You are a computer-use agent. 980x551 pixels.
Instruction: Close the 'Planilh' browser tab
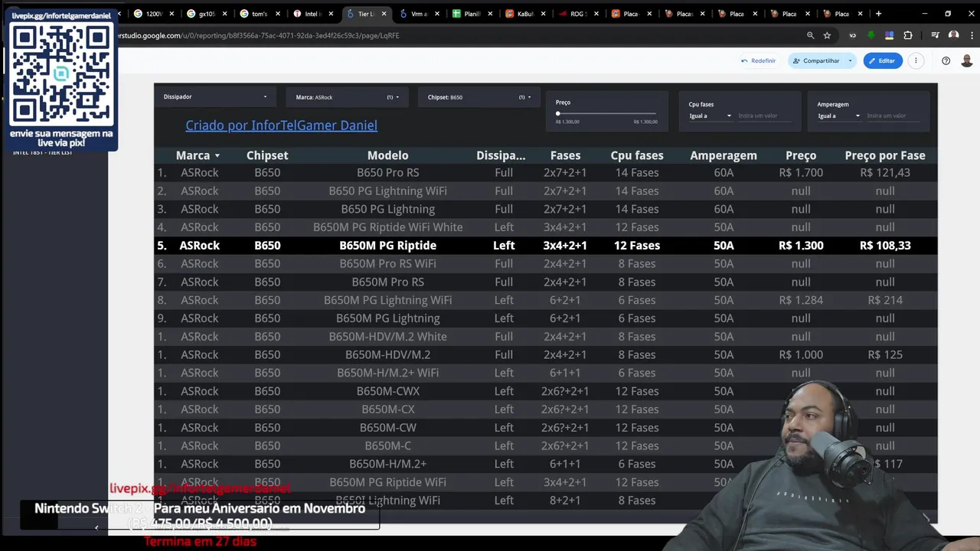point(490,14)
